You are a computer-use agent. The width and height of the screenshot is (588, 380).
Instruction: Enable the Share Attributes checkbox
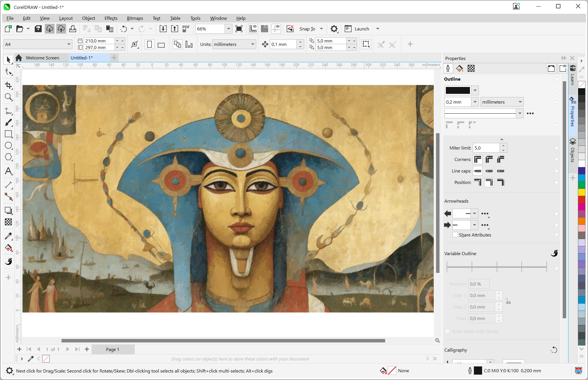point(455,235)
